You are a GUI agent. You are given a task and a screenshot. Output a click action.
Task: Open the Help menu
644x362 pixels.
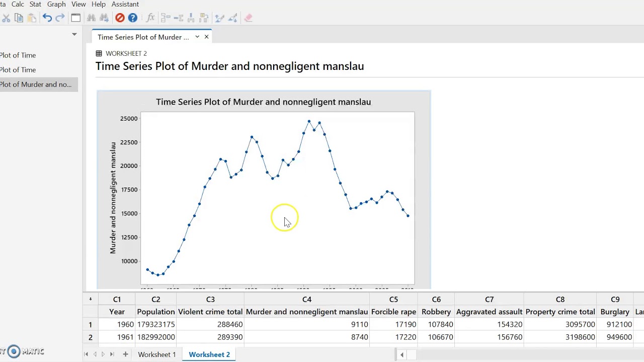click(x=99, y=4)
